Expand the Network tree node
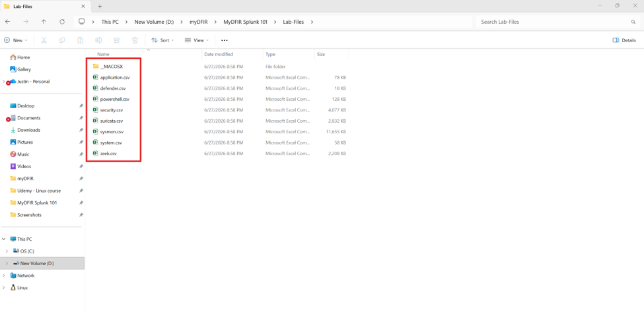 click(4, 276)
